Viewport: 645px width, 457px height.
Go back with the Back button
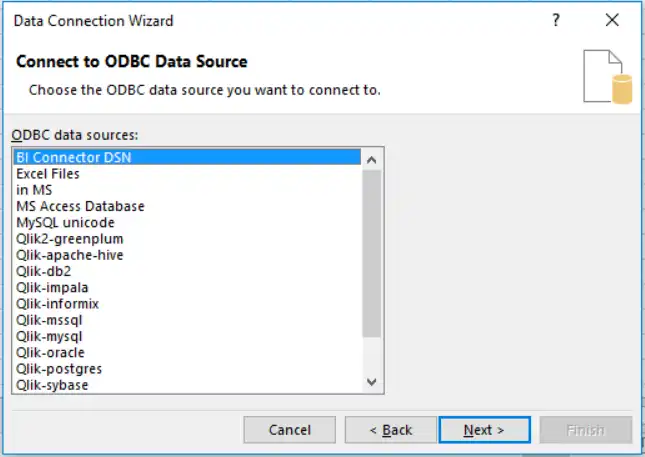(x=390, y=430)
